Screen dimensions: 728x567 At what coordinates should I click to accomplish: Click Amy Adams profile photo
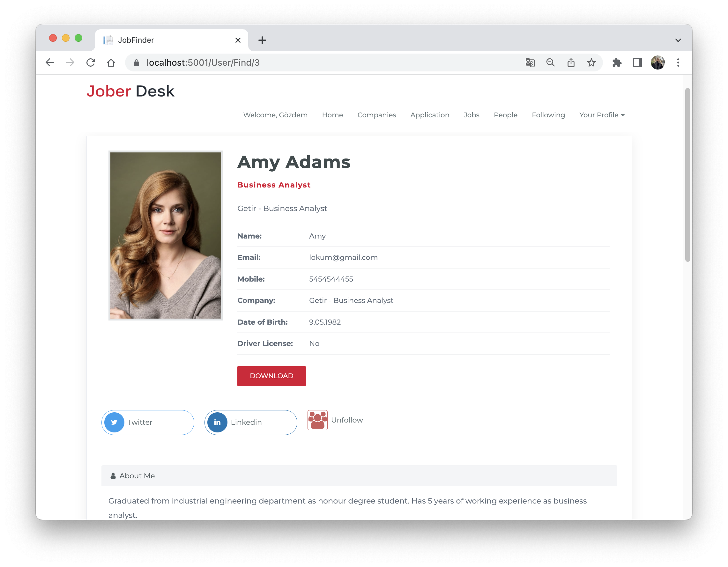[x=166, y=236]
